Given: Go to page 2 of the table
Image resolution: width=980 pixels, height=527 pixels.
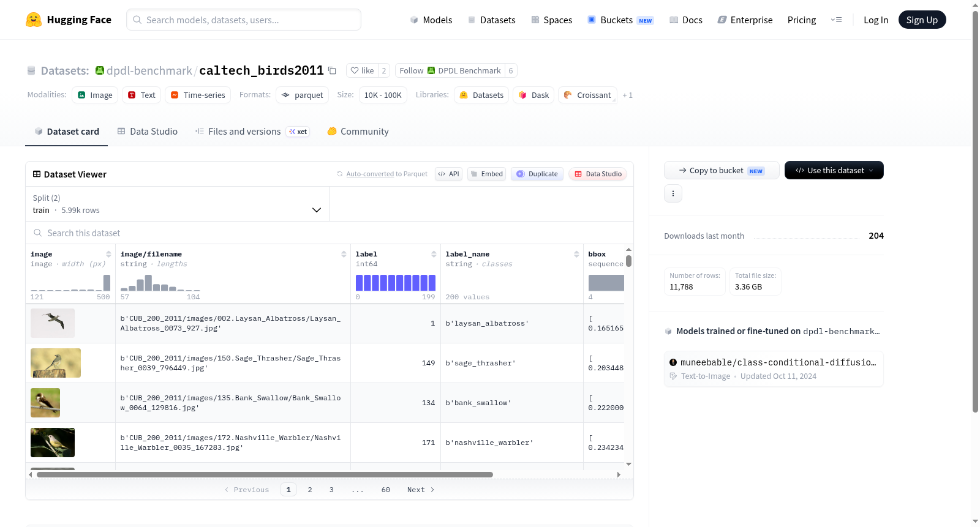Looking at the screenshot, I should (x=310, y=490).
